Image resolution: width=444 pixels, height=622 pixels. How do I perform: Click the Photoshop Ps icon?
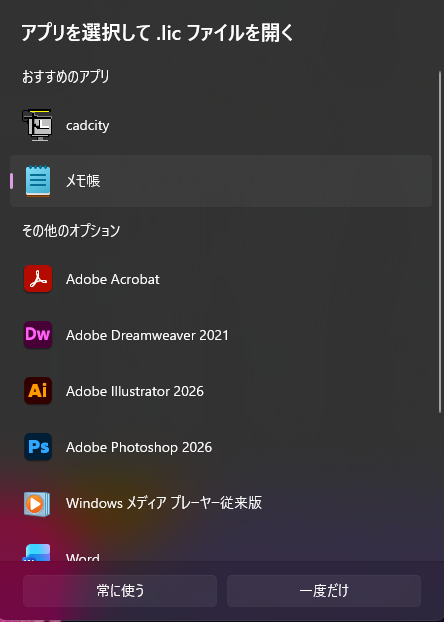(x=38, y=447)
